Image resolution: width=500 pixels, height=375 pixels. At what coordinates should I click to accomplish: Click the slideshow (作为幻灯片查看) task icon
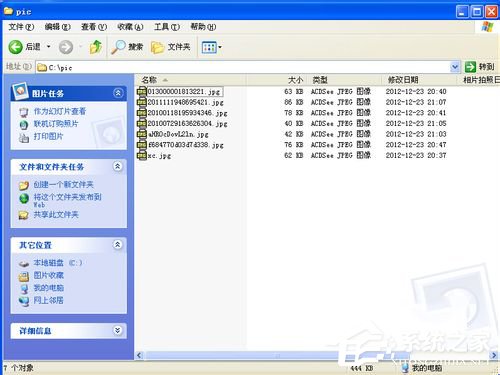(x=23, y=112)
